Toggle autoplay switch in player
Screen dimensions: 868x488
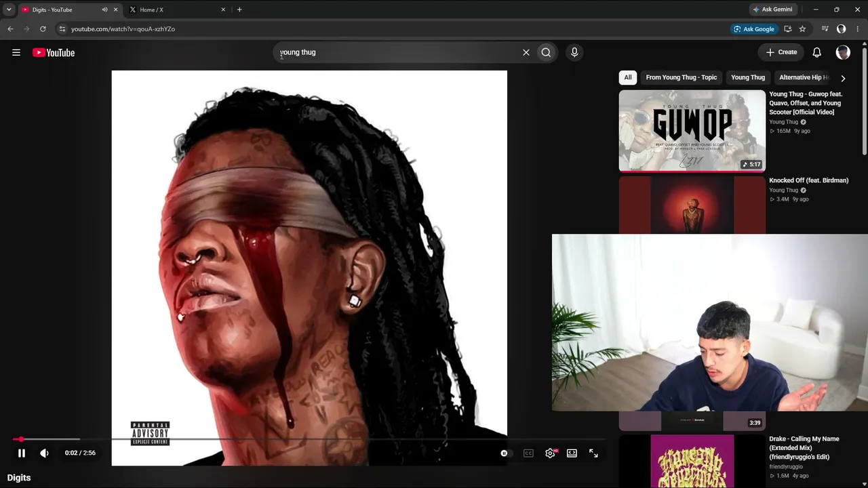(x=506, y=453)
